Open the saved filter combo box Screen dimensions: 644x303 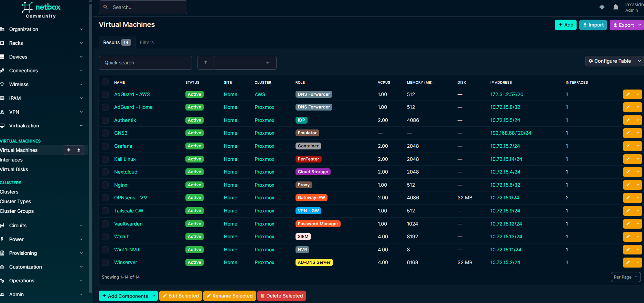pos(245,63)
